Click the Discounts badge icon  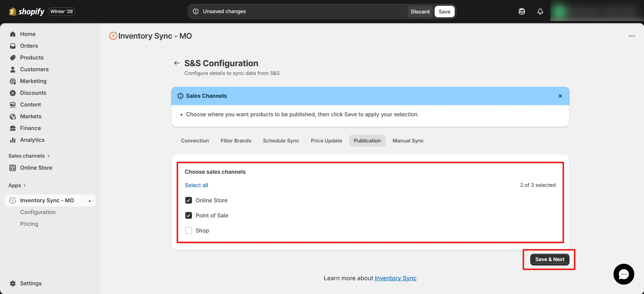click(13, 93)
